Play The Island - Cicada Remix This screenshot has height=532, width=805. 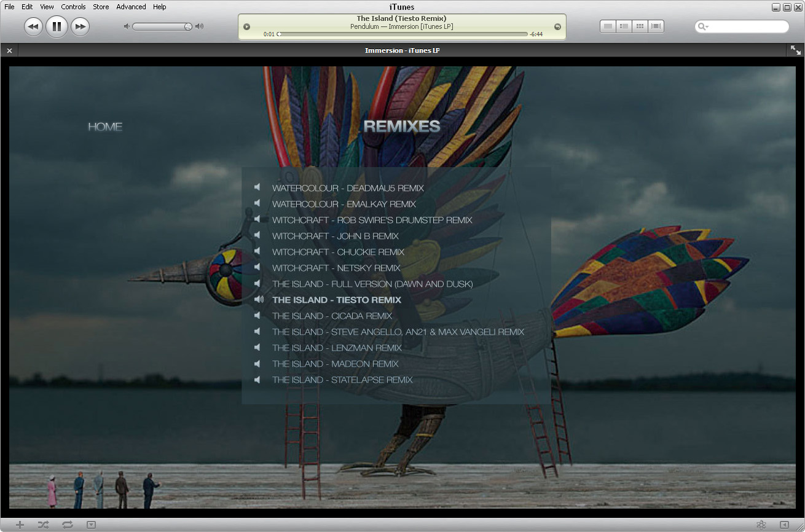[x=332, y=316]
